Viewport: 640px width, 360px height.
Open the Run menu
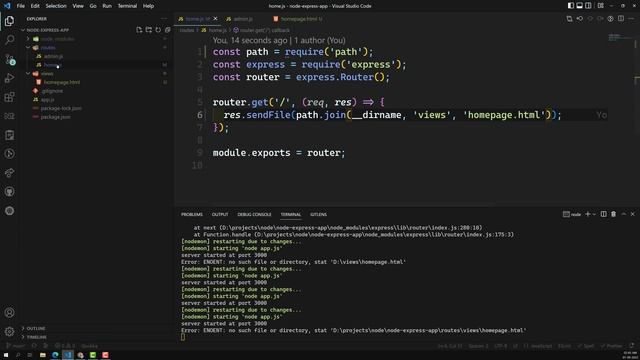pos(107,6)
